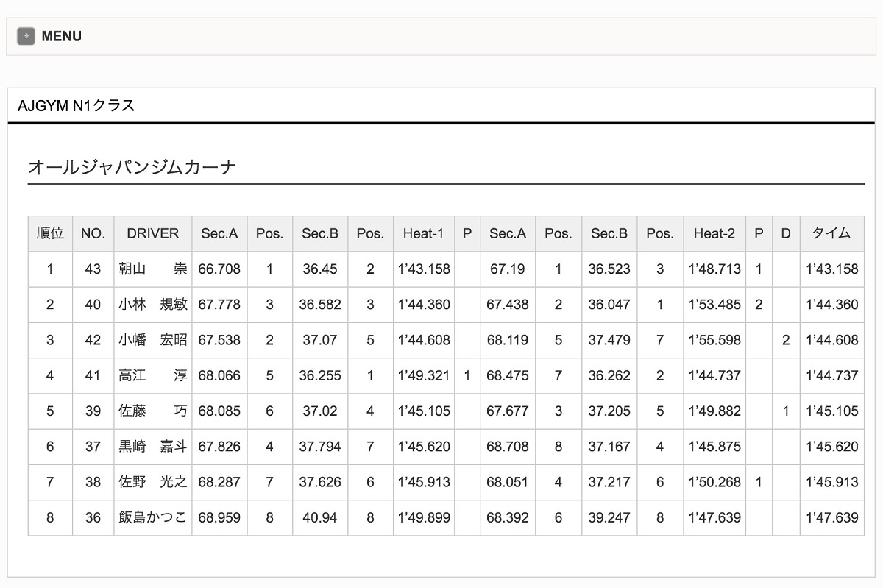The width and height of the screenshot is (883, 588).
Task: Click the 順位 column header
Action: click(x=50, y=233)
